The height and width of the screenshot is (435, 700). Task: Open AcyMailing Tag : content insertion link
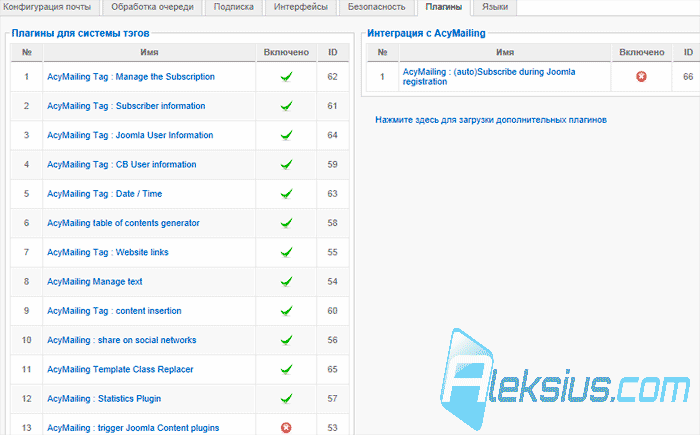(x=114, y=311)
